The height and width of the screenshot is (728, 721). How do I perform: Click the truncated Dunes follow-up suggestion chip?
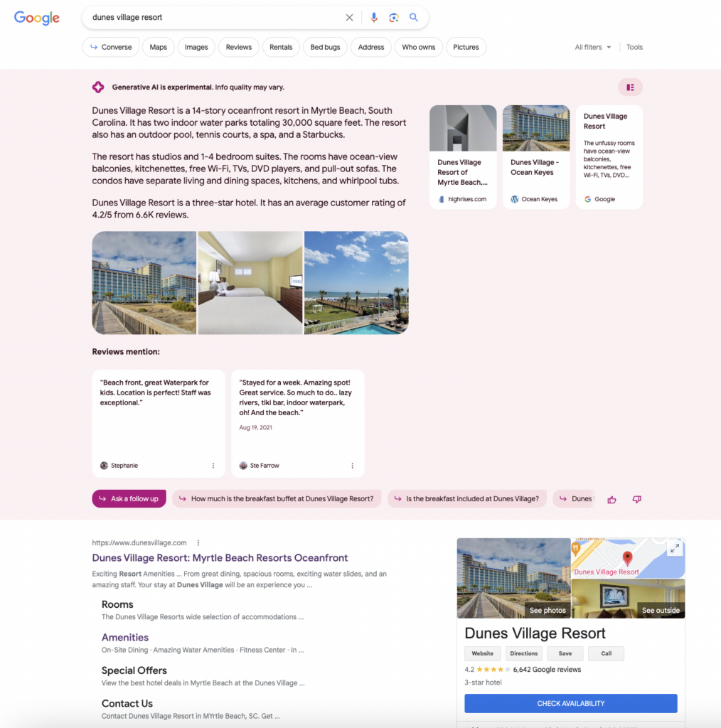coord(575,498)
